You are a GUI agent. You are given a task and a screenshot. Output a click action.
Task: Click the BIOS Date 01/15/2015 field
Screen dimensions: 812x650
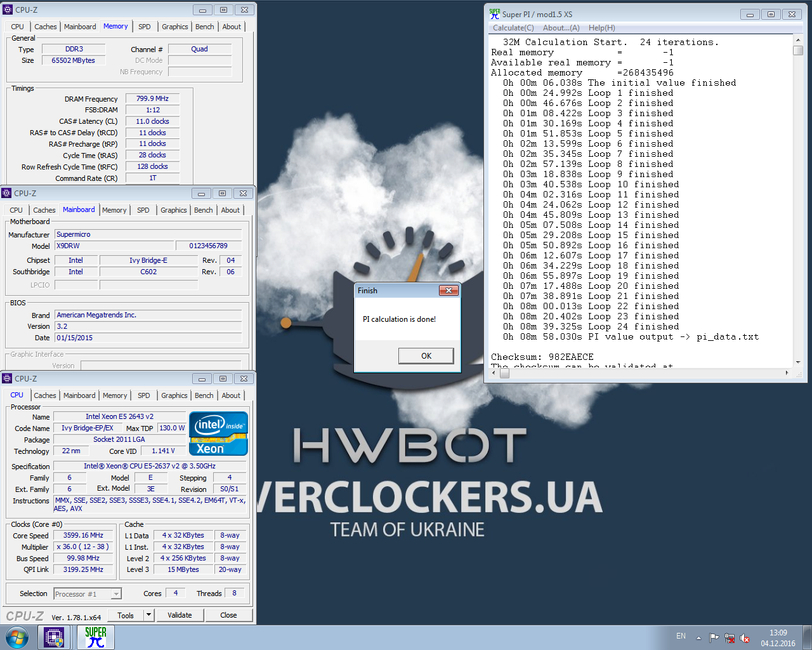click(x=148, y=338)
